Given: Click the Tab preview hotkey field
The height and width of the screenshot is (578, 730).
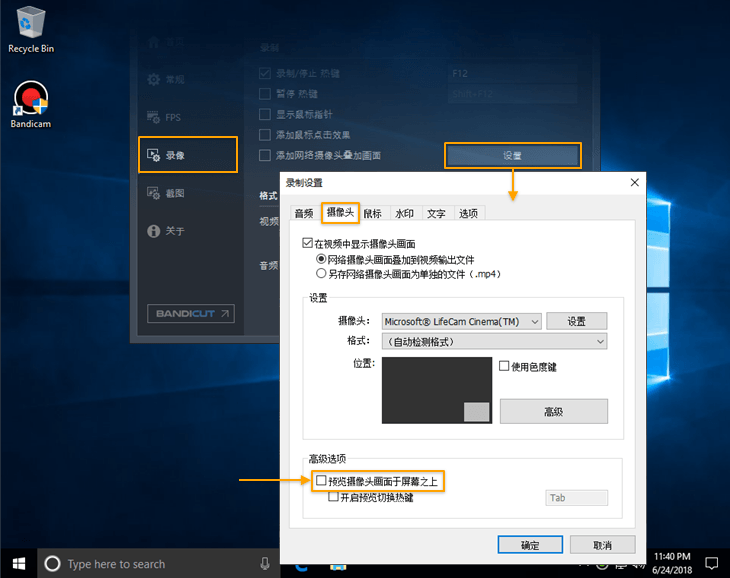Looking at the screenshot, I should pyautogui.click(x=576, y=498).
